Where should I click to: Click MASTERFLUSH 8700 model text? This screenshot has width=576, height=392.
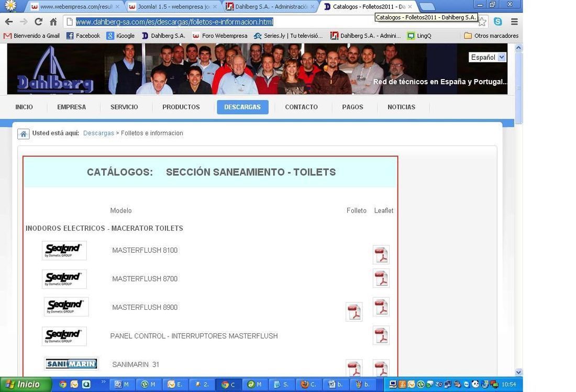point(145,278)
